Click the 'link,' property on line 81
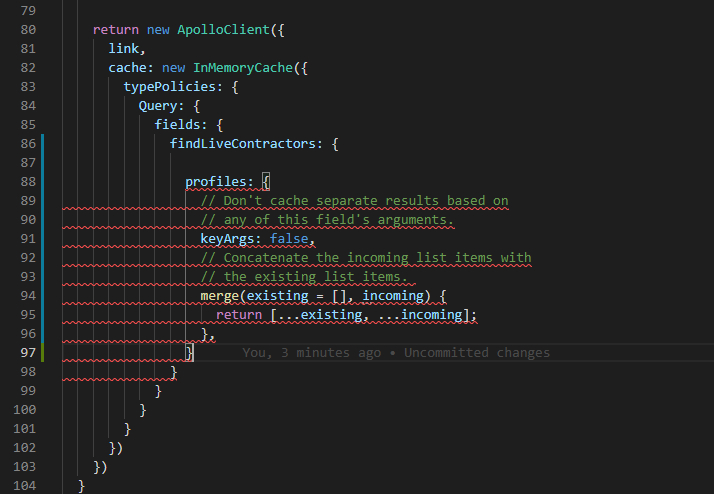This screenshot has height=494, width=714. point(127,49)
